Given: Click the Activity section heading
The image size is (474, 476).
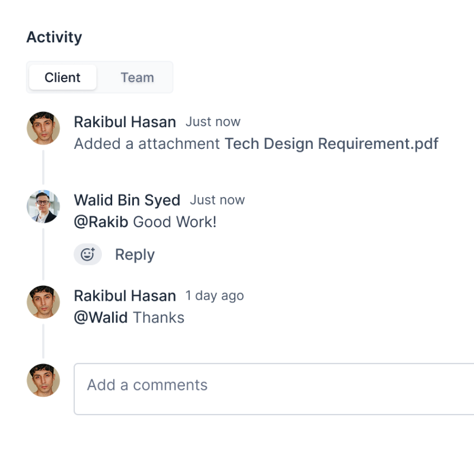Looking at the screenshot, I should pyautogui.click(x=54, y=37).
